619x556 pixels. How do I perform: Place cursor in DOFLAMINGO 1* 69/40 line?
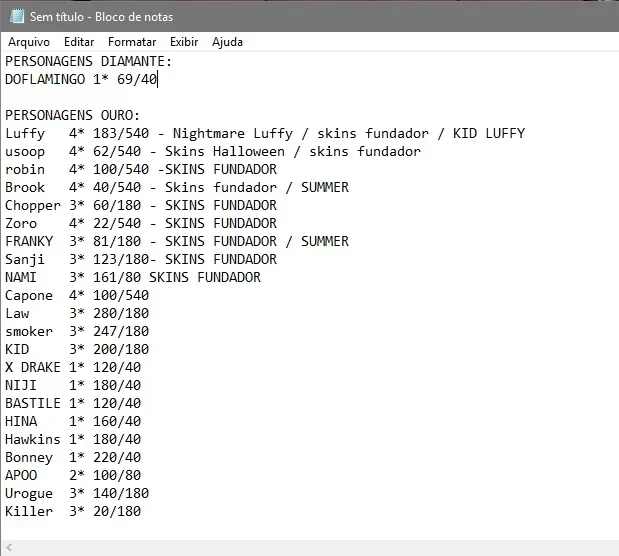pos(81,79)
